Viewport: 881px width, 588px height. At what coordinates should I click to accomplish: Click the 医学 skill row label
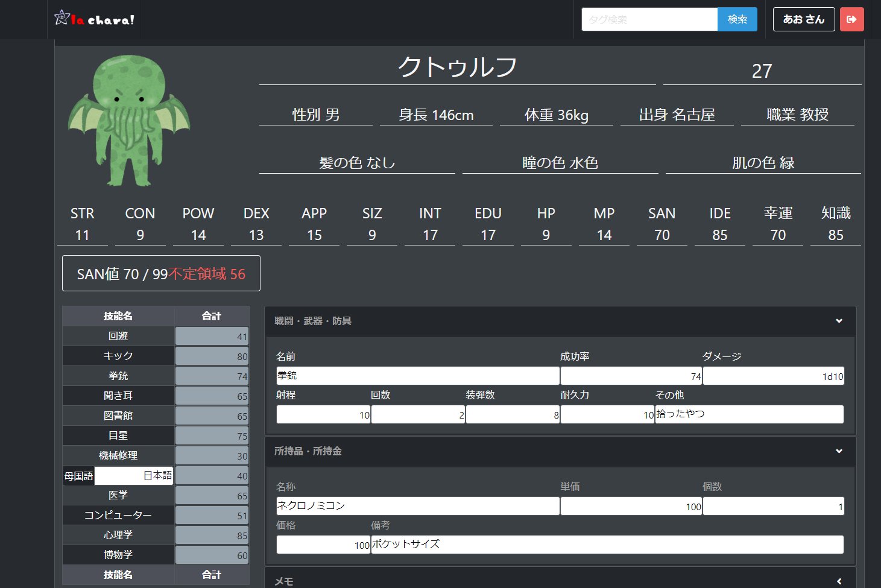point(118,495)
